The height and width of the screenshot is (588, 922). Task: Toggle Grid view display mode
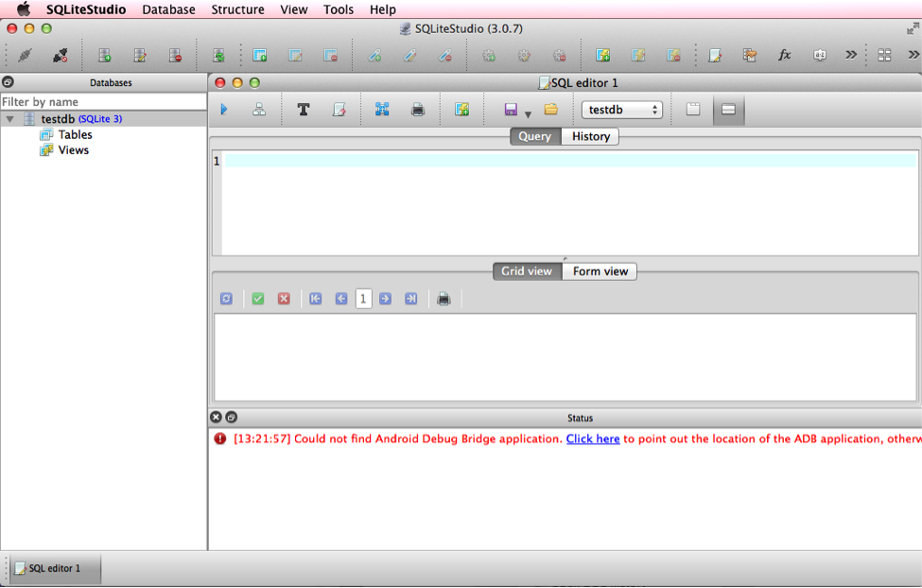(526, 271)
